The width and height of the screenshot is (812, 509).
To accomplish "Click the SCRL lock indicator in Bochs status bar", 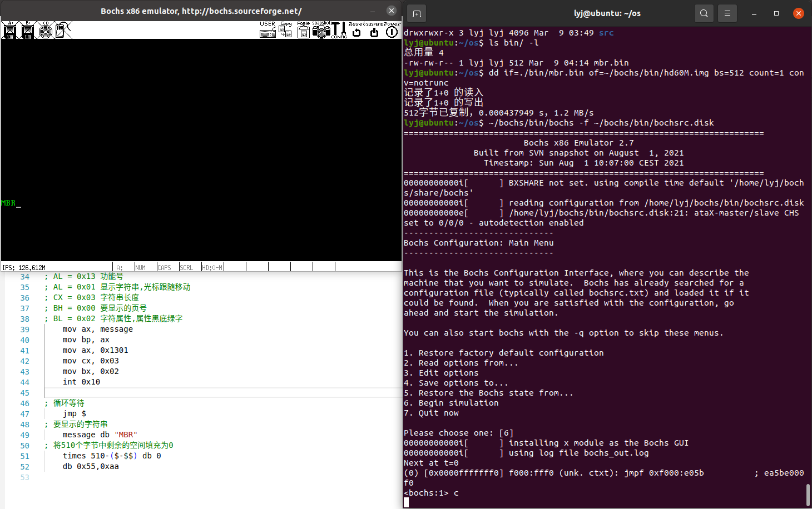I will (x=186, y=267).
